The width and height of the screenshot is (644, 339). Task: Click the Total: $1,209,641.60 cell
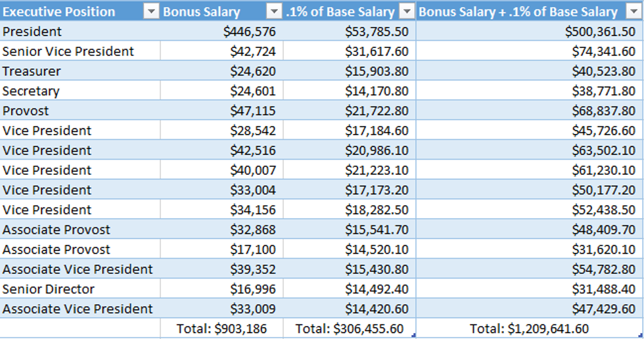[529, 328]
